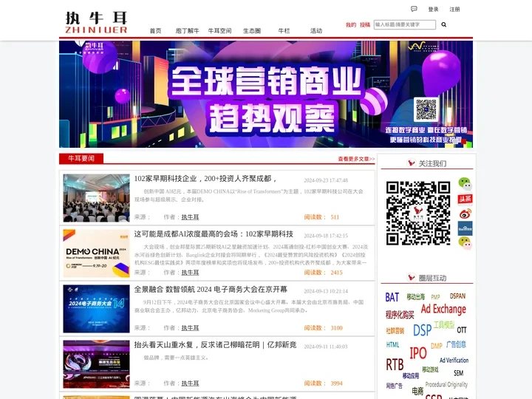
Task: Click the DSPAN tag
Action: pyautogui.click(x=457, y=296)
